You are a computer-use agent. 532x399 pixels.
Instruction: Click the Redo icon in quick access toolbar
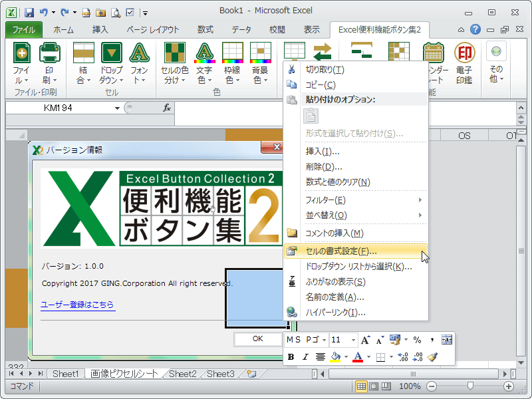(64, 13)
